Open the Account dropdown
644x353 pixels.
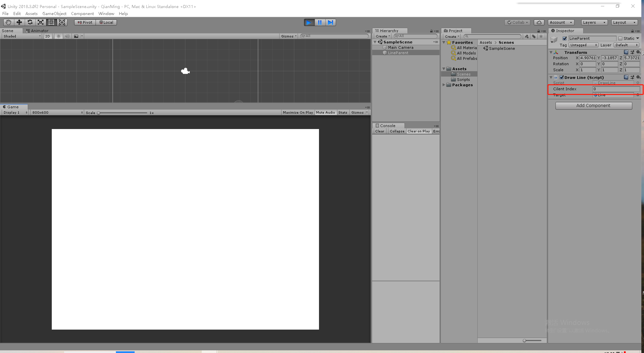pyautogui.click(x=561, y=22)
